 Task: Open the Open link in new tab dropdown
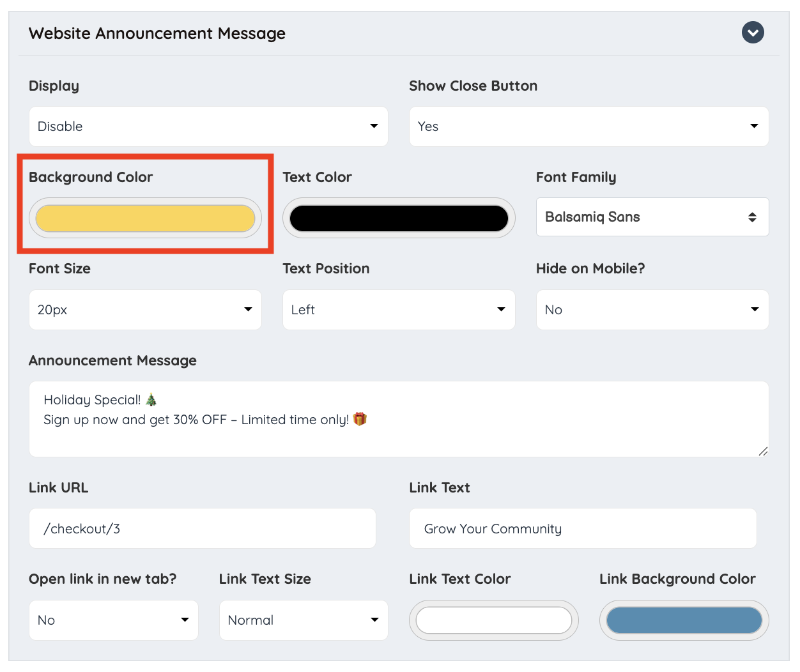coord(114,620)
